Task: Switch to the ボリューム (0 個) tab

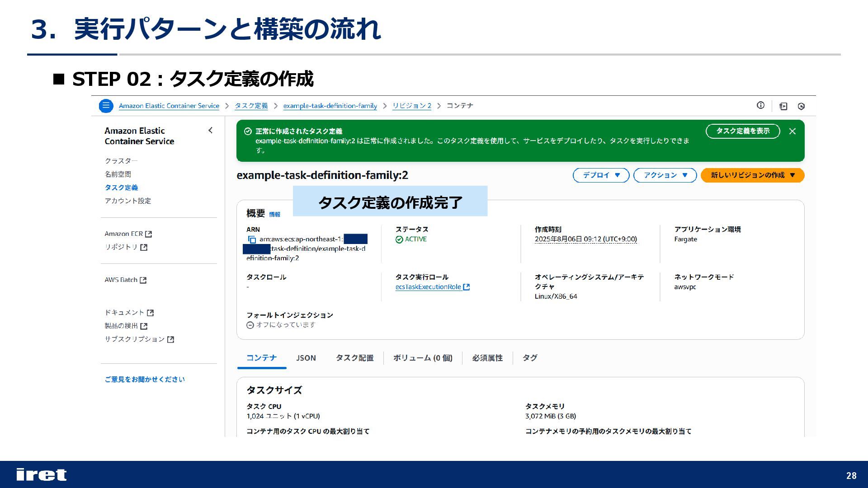Action: pyautogui.click(x=423, y=358)
